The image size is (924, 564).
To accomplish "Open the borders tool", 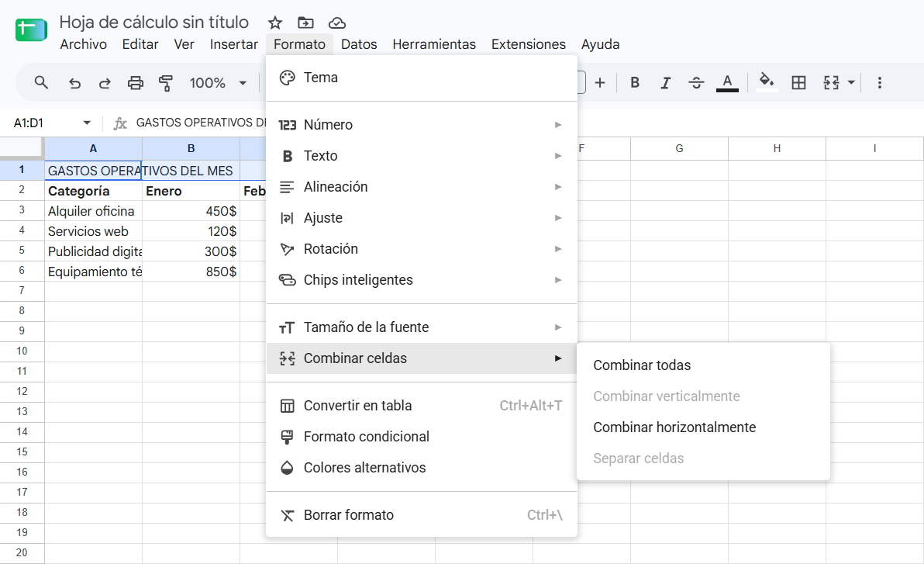I will coord(798,82).
